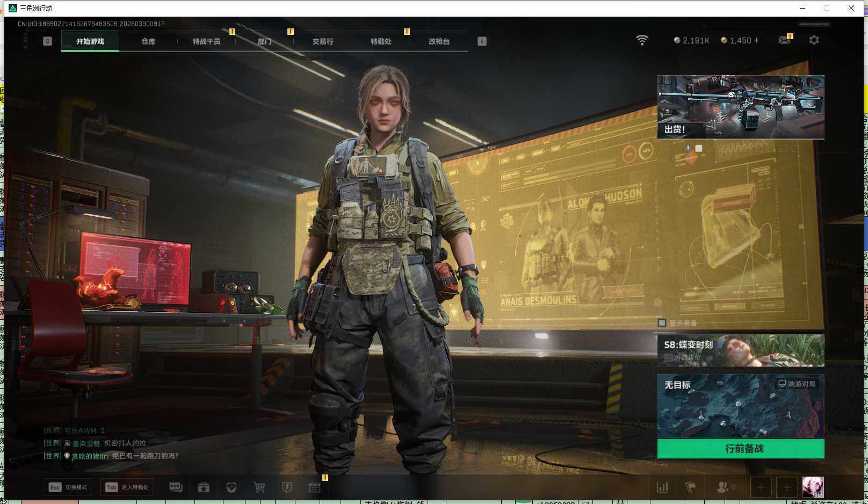Enable the 开启排位 ranked checkbox
The height and width of the screenshot is (504, 868).
click(669, 357)
